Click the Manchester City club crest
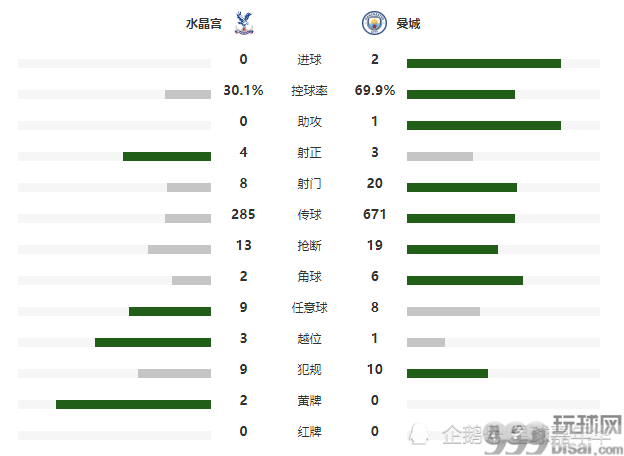This screenshot has width=624, height=456. point(374,23)
